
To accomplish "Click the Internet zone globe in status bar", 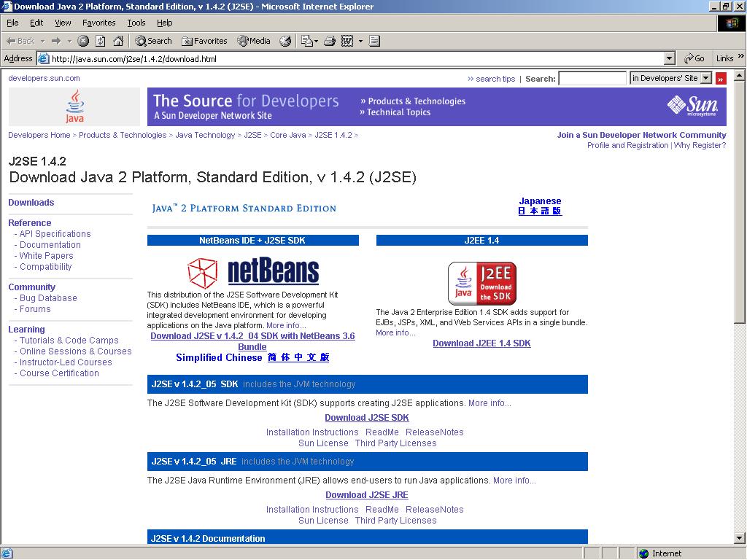I will [x=644, y=553].
